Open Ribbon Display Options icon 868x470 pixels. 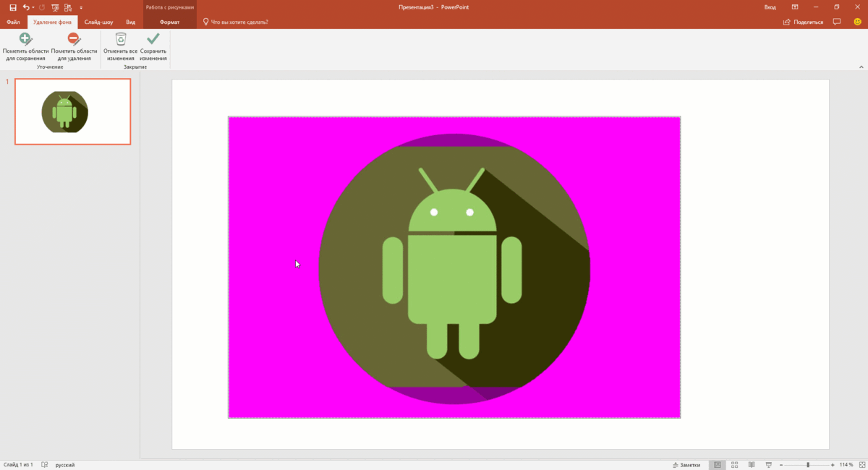pyautogui.click(x=795, y=7)
